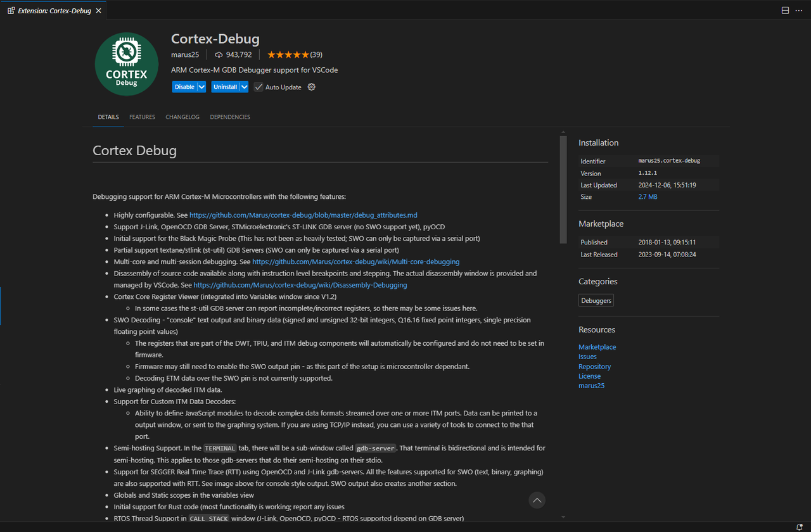Open the More Actions ellipsis menu
The height and width of the screenshot is (532, 811).
[800, 11]
